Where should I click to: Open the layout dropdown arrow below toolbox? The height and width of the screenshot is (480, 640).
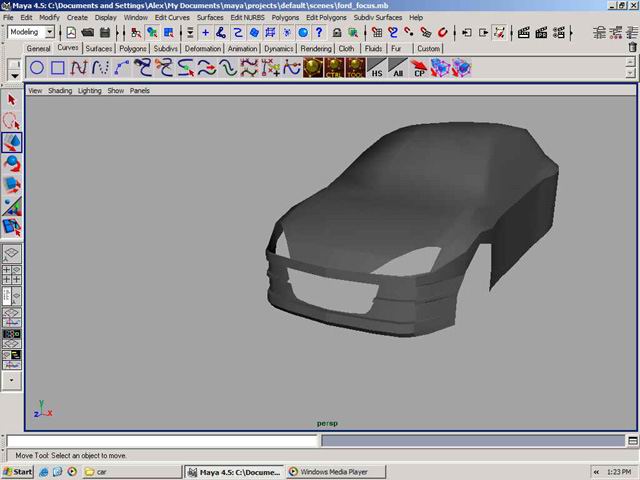pos(12,380)
